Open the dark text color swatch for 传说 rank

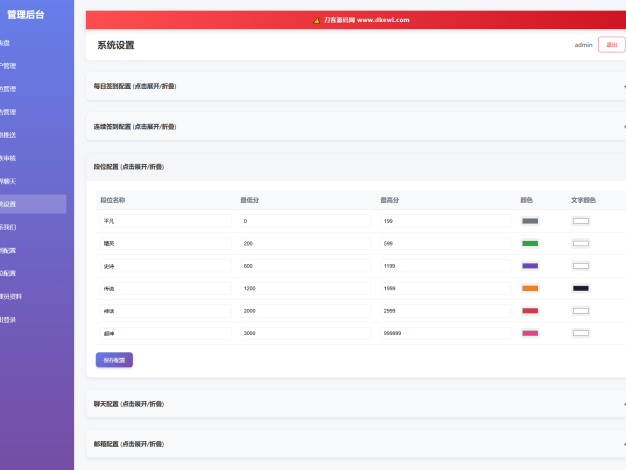click(x=581, y=288)
